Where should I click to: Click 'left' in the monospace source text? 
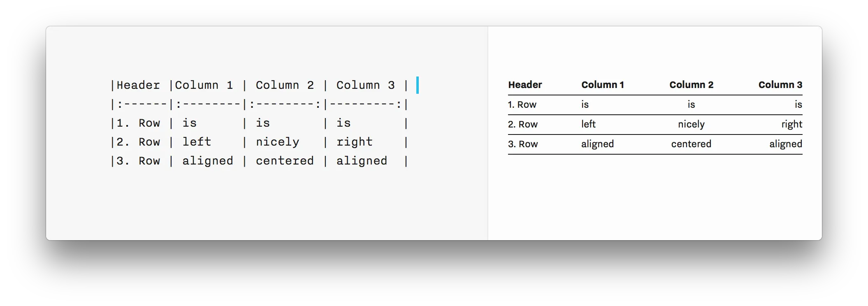(197, 142)
